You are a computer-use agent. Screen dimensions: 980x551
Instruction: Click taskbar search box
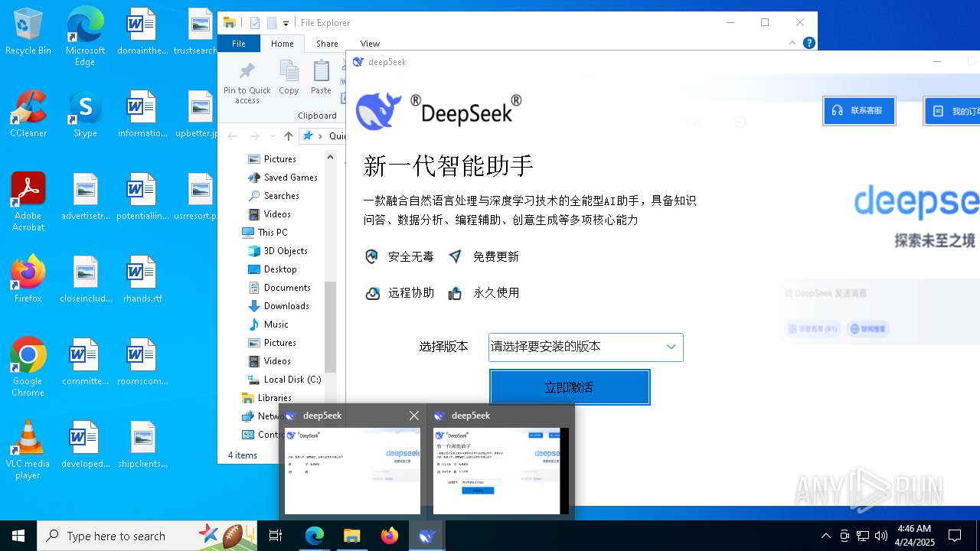pyautogui.click(x=149, y=536)
